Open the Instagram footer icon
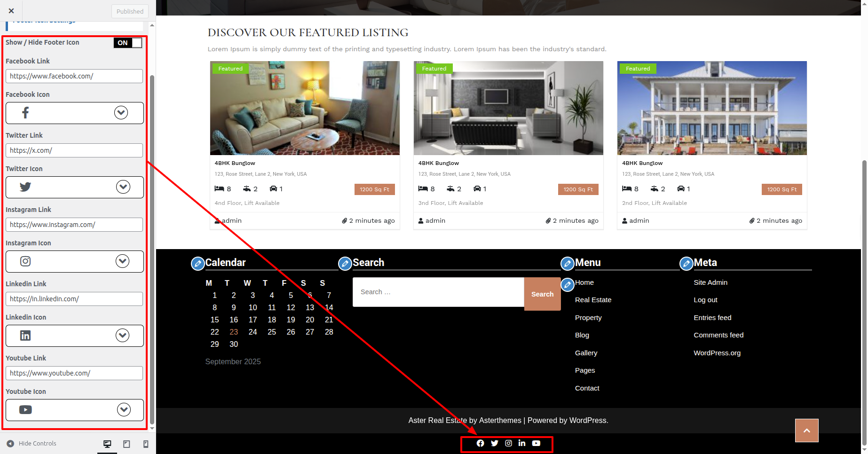This screenshot has height=454, width=868. pyautogui.click(x=508, y=443)
